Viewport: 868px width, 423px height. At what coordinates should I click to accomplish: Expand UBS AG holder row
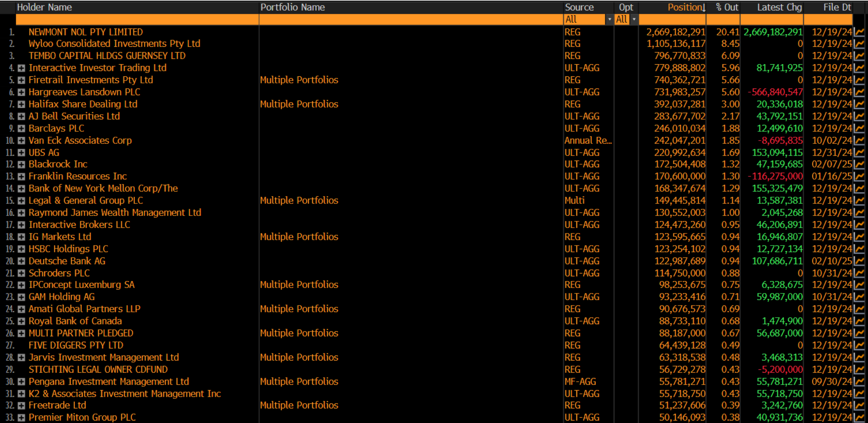click(x=21, y=153)
